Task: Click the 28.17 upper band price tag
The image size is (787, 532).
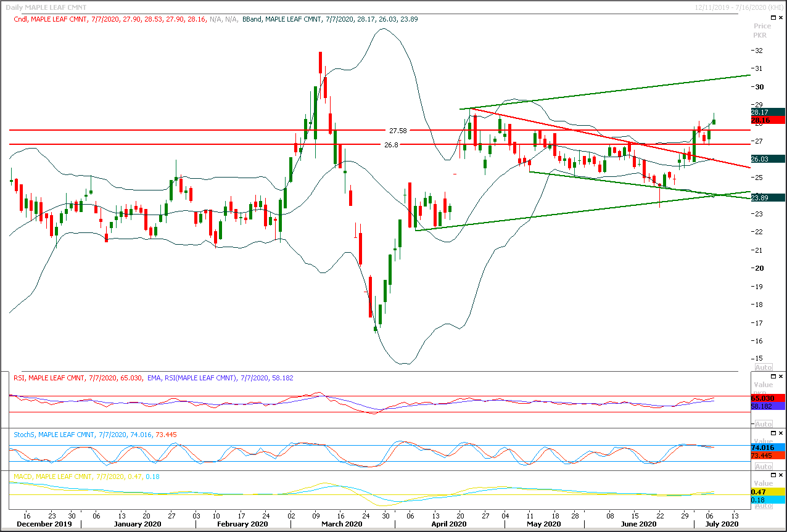Action: tap(767, 112)
